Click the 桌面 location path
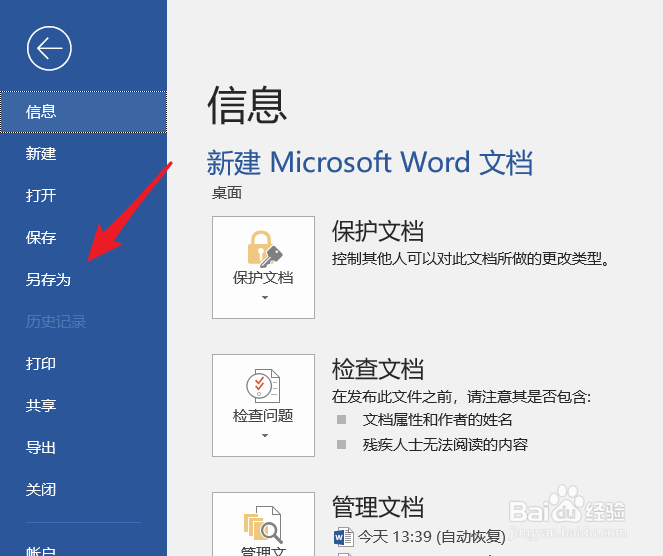Screen dimensions: 663x556 (227, 193)
